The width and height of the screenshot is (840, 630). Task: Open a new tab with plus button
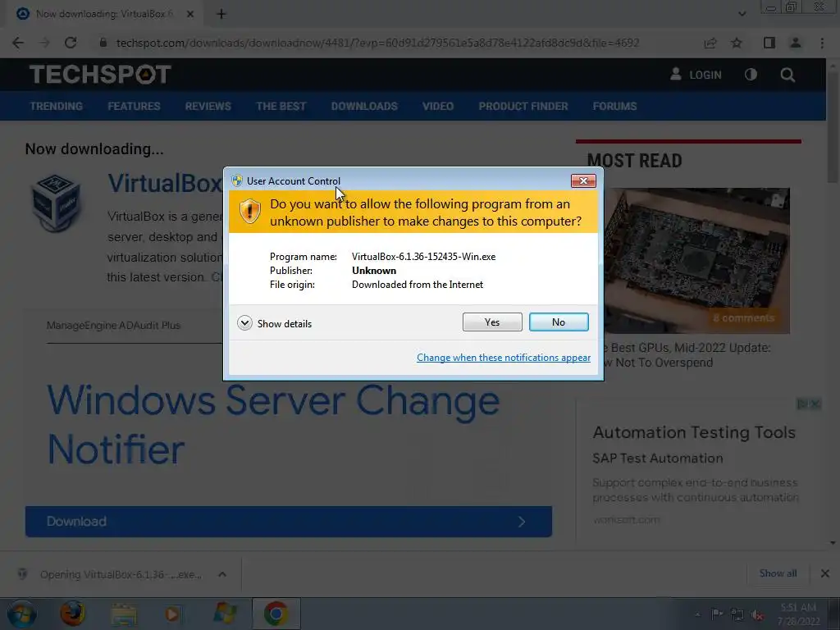pyautogui.click(x=221, y=14)
